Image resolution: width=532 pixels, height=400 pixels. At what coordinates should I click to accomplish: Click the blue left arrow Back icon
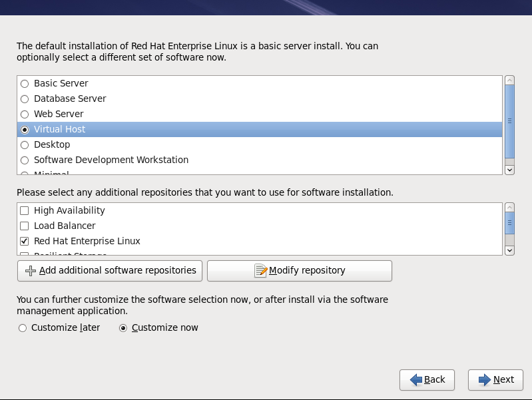416,379
